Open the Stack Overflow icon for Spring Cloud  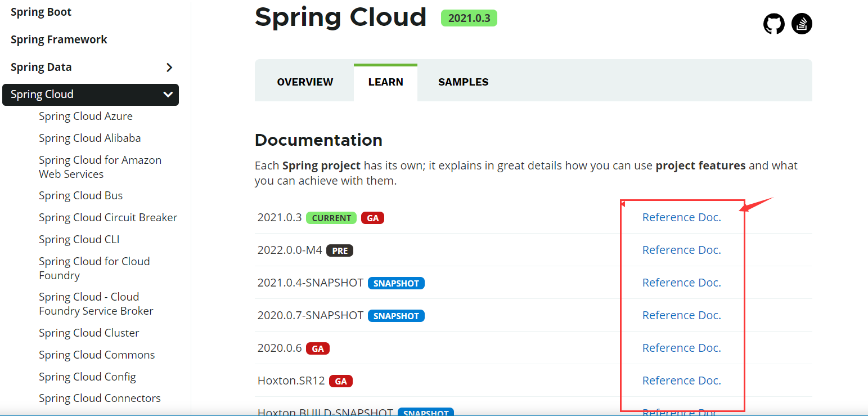[x=802, y=24]
